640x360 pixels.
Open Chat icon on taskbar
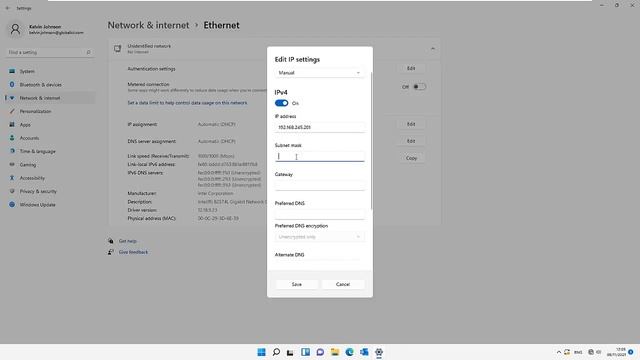click(x=320, y=352)
